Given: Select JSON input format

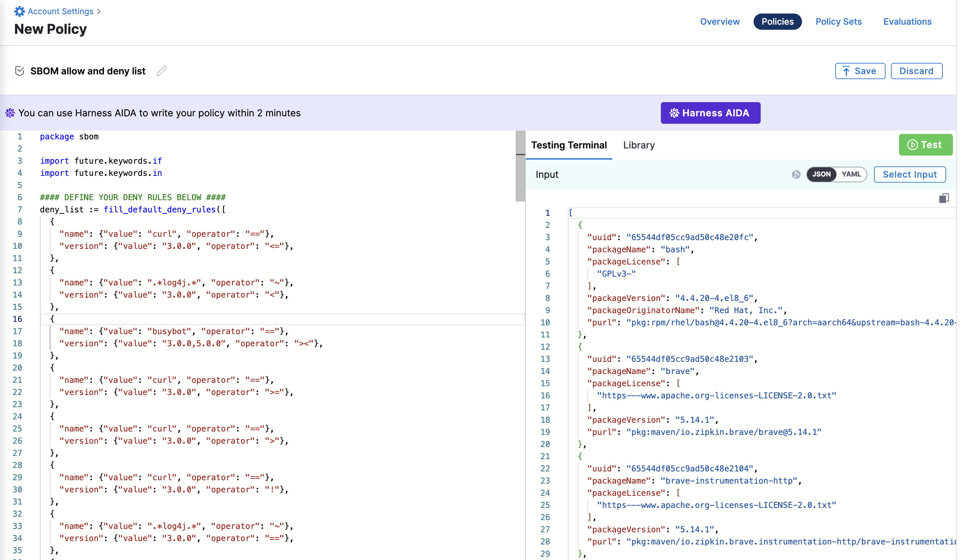Looking at the screenshot, I should [x=821, y=174].
